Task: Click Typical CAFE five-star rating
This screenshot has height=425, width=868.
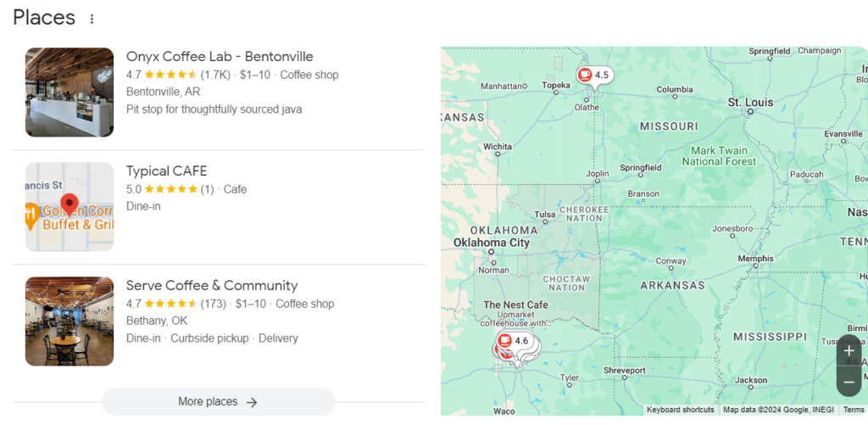Action: tap(171, 189)
